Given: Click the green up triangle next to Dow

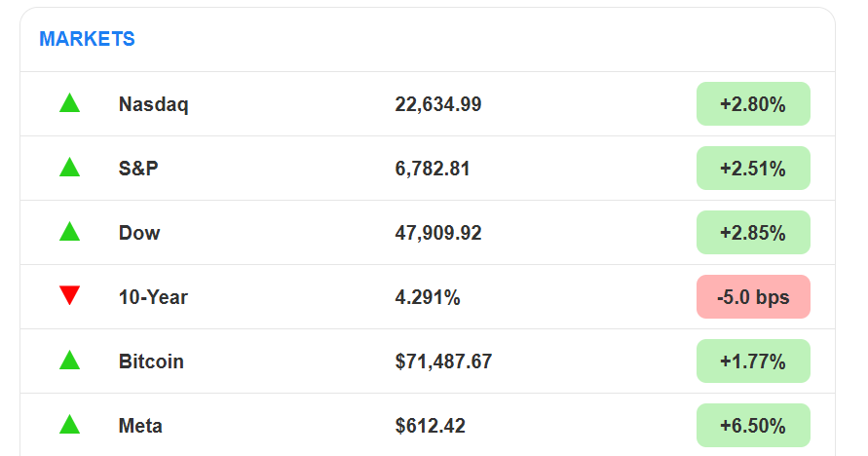Looking at the screenshot, I should (x=69, y=232).
